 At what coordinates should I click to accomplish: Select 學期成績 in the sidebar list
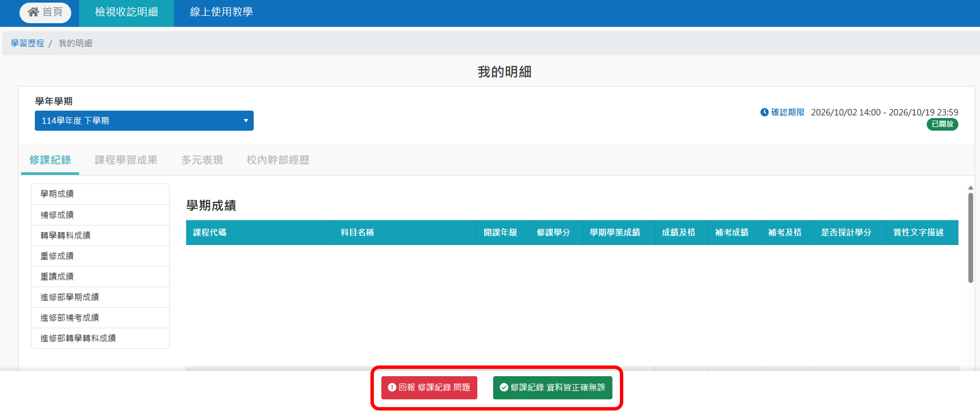coord(100,194)
